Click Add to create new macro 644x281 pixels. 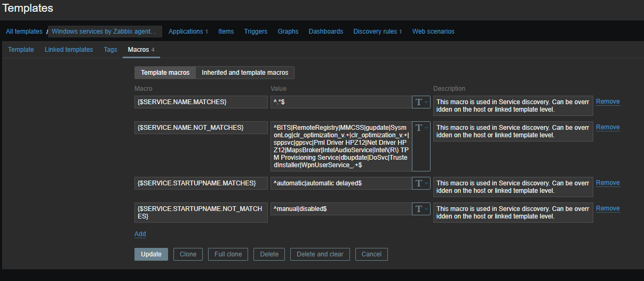[x=140, y=234]
